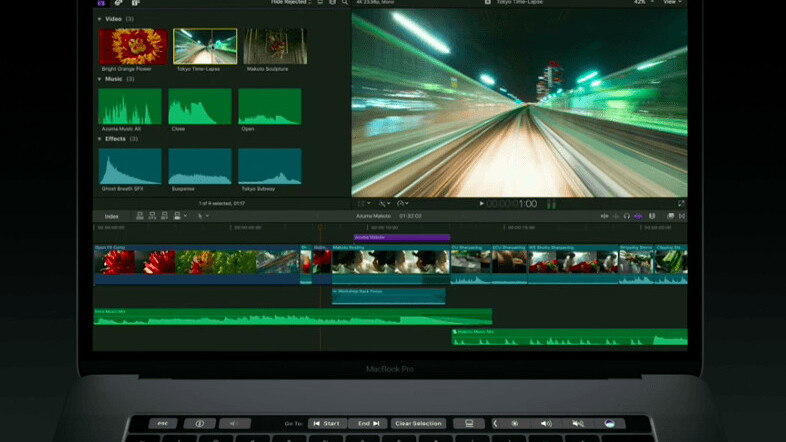Viewport: 786px width, 442px height.
Task: Tap mute icon on Touch Bar
Action: click(578, 423)
